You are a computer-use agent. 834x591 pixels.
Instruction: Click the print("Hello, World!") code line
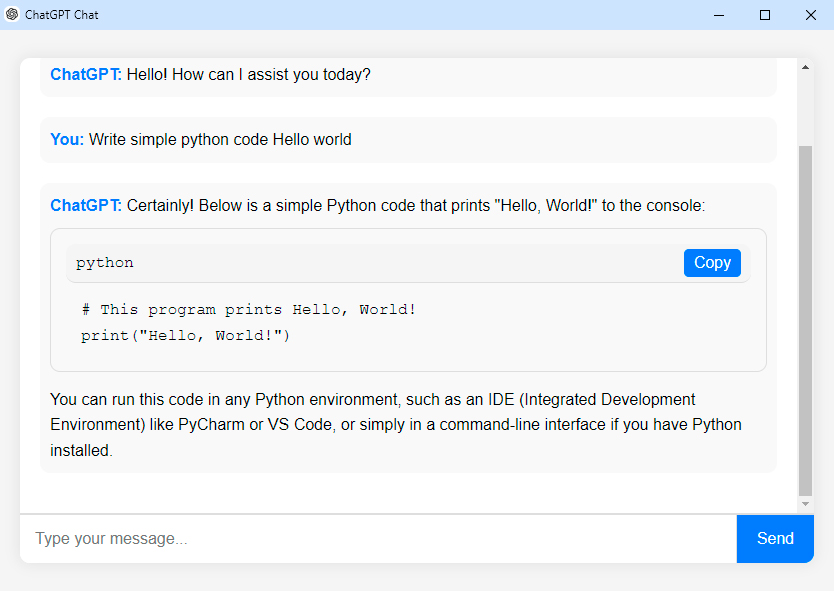tap(185, 336)
